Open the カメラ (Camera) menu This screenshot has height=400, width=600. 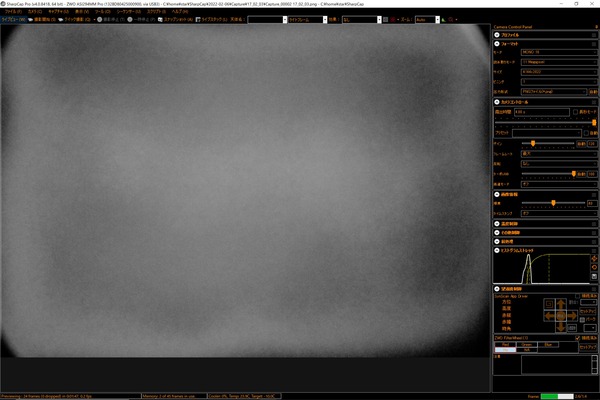[34, 12]
